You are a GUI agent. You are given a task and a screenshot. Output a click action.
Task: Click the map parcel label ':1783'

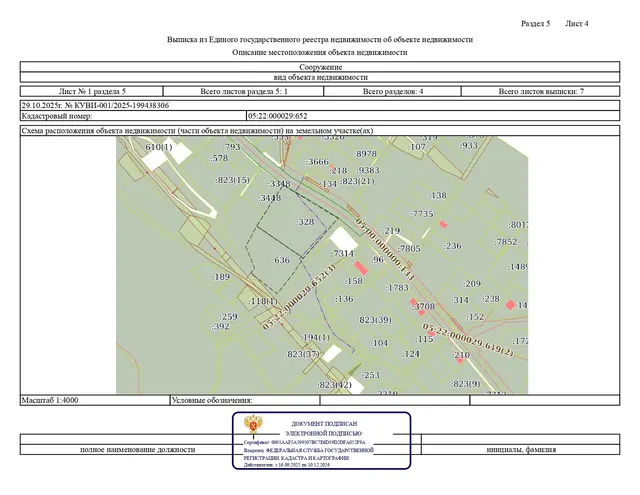[x=397, y=288]
